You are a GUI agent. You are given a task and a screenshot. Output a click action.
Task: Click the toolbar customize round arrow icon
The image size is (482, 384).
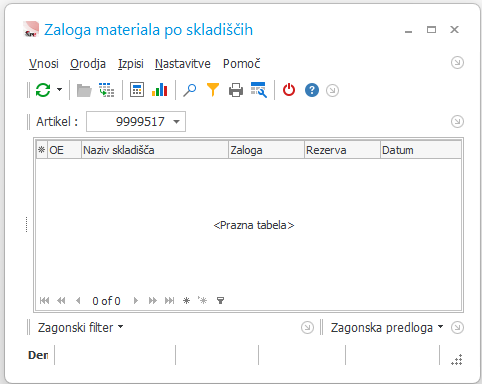coord(332,91)
